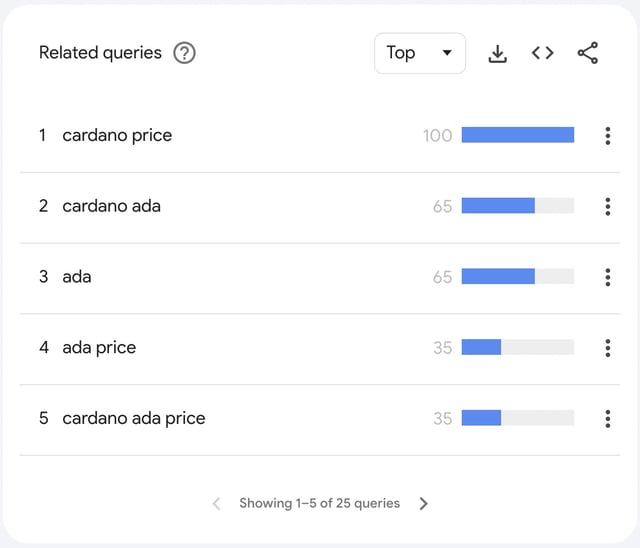Open the cardano ada price query
Viewport: 640px width, 548px height.
[x=134, y=418]
